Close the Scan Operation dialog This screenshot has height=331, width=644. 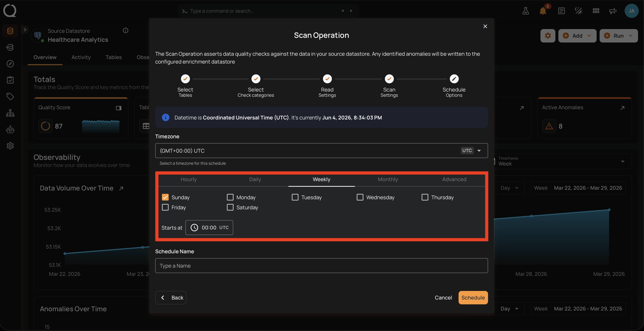(x=485, y=26)
